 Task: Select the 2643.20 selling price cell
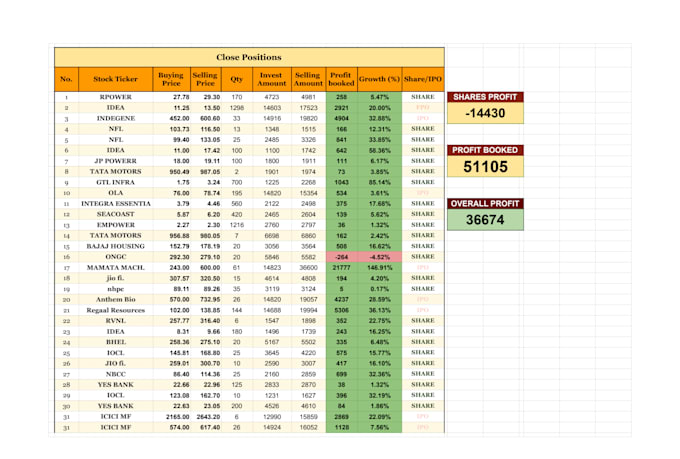206,416
